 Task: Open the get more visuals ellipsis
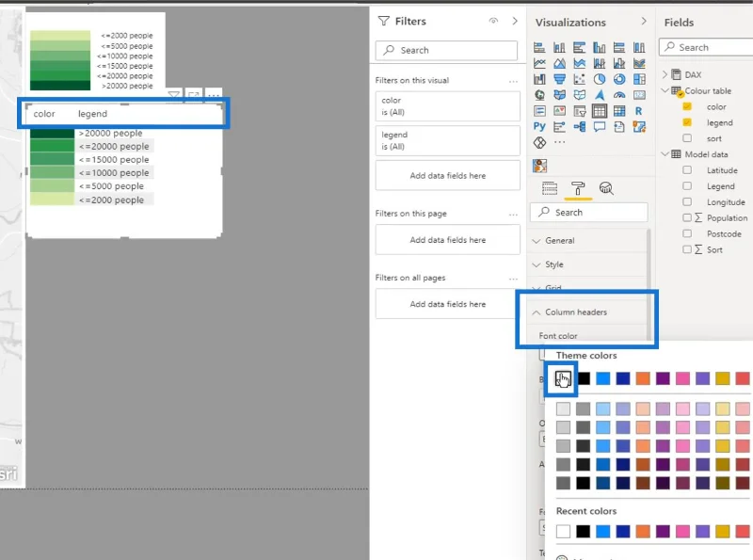(x=559, y=142)
